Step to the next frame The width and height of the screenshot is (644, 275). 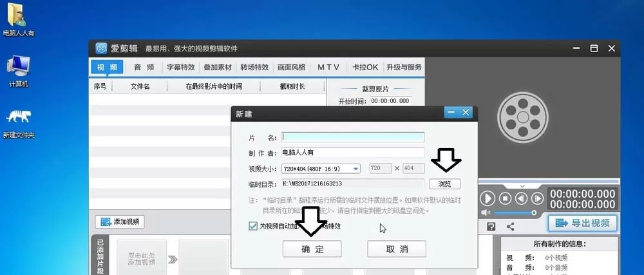[537, 198]
